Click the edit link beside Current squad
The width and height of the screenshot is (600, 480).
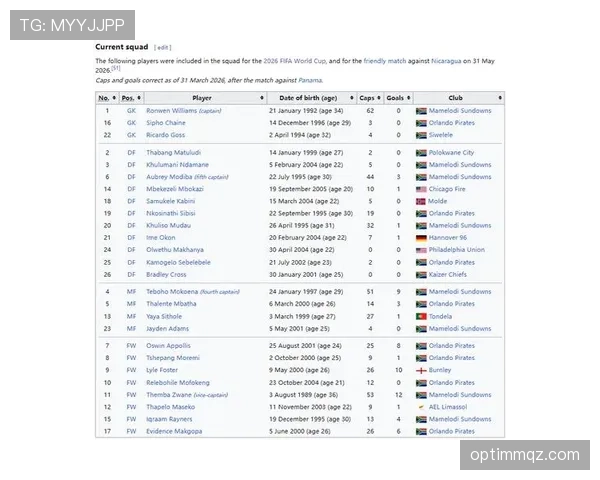[163, 47]
